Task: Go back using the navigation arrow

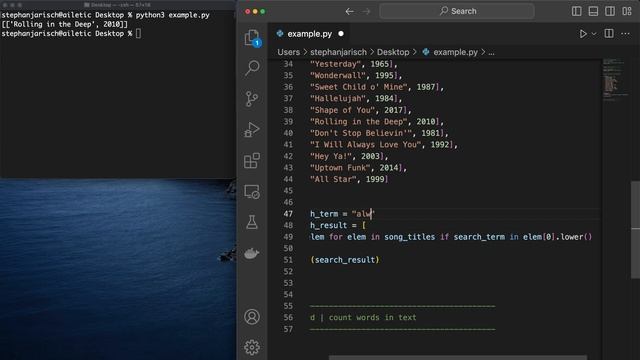Action: point(349,11)
